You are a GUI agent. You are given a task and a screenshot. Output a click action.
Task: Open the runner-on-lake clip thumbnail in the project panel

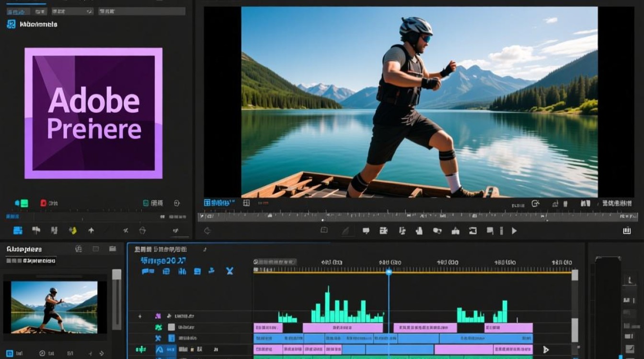click(x=54, y=307)
